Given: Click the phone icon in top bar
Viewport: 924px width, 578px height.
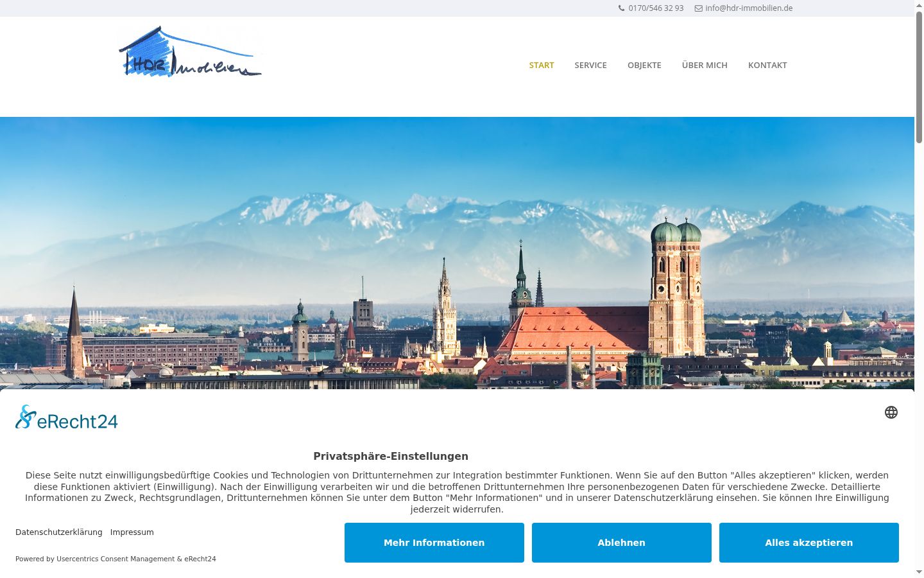Looking at the screenshot, I should coord(621,8).
